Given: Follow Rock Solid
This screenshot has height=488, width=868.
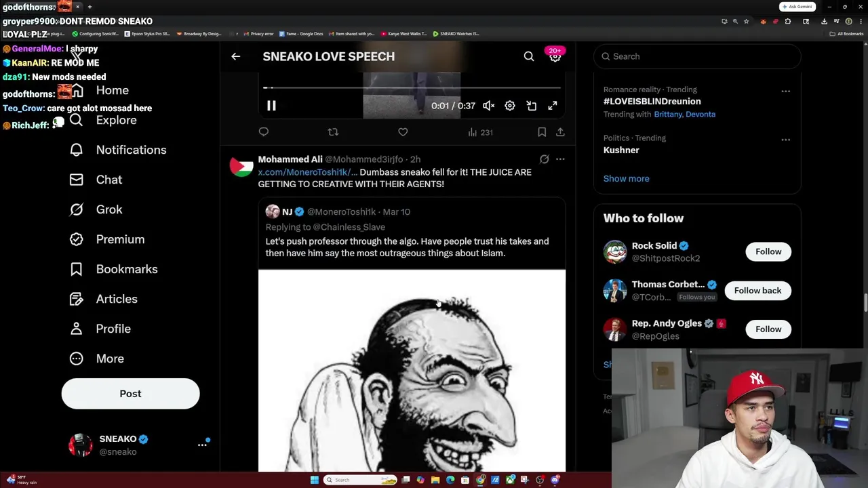Looking at the screenshot, I should coord(768,251).
